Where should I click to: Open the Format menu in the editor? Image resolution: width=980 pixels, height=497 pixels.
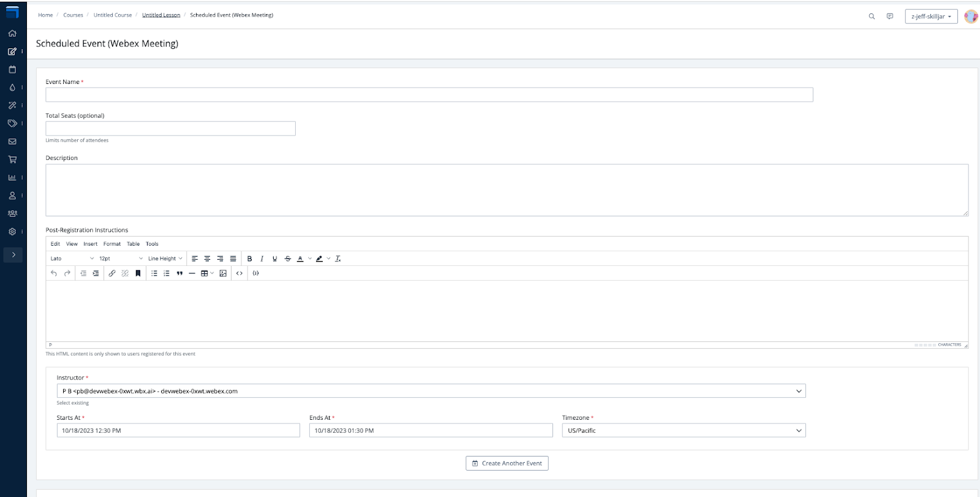[x=112, y=244]
